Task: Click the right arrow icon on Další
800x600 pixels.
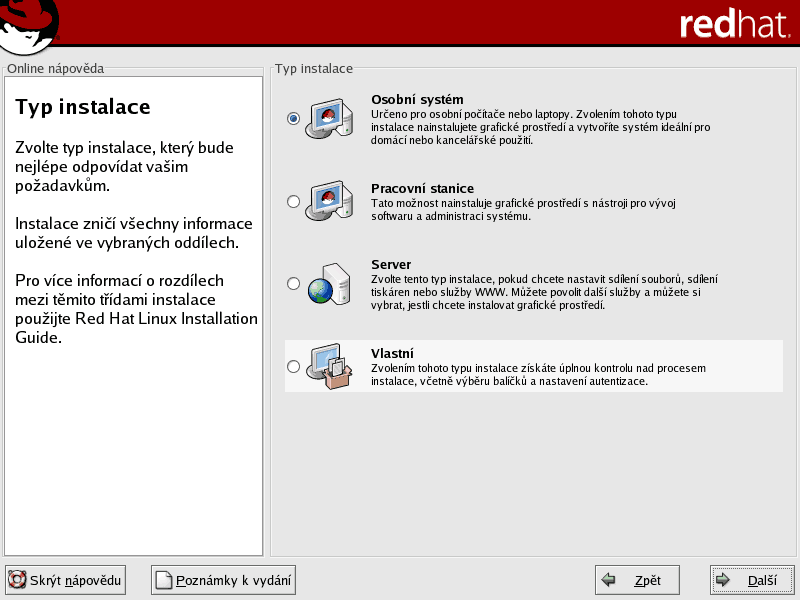Action: pos(722,580)
